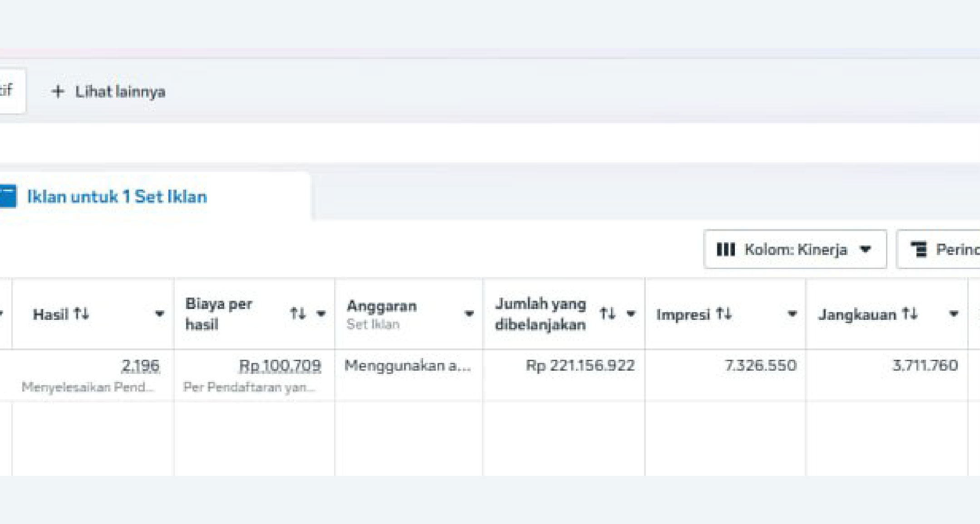Open the Jangkauan column dropdown arrow
The width and height of the screenshot is (980, 524).
click(x=954, y=314)
